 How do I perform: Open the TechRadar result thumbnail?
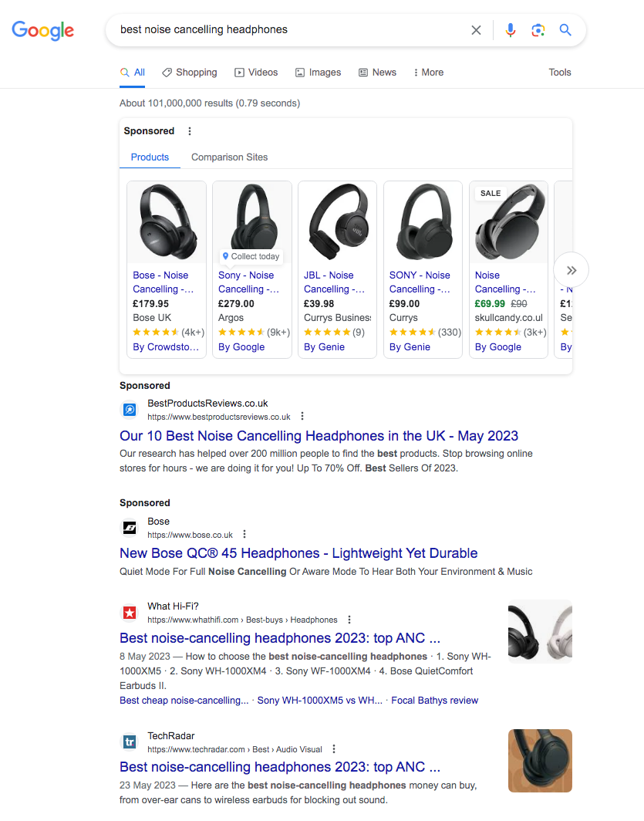pos(540,761)
